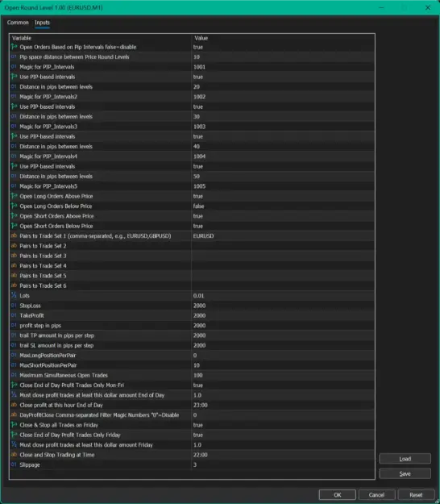Viewport: 440px width, 504px height.
Task: Click the OK button
Action: 337,494
